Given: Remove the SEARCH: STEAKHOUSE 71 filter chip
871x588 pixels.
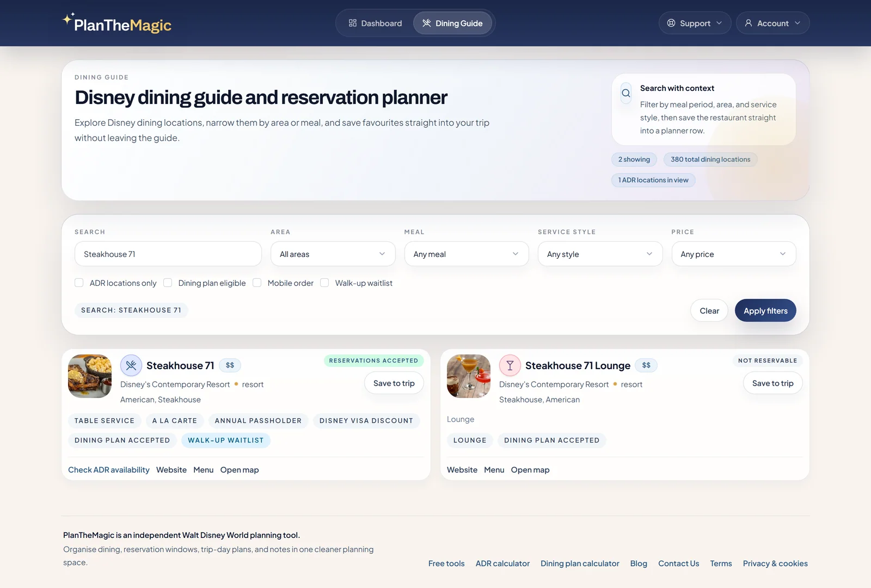Looking at the screenshot, I should click(x=131, y=310).
